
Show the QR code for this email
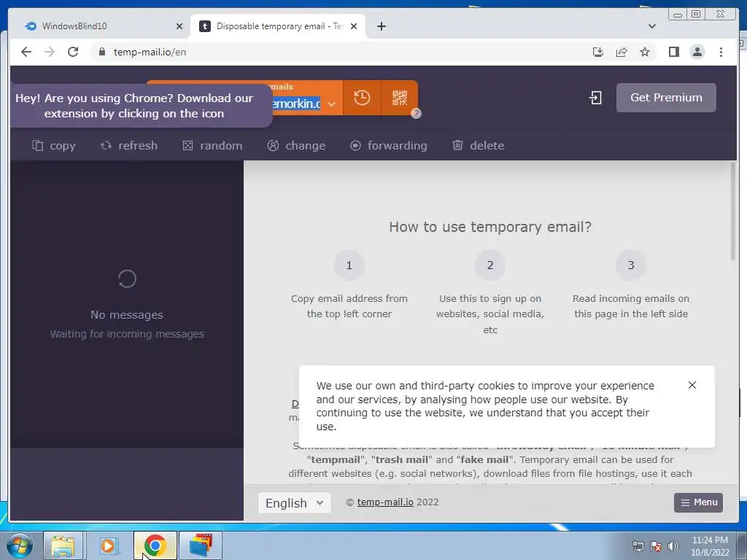400,98
